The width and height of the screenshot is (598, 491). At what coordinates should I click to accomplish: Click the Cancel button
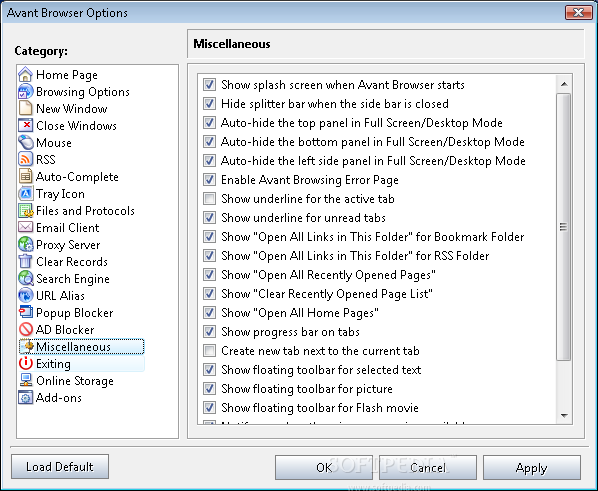click(428, 467)
